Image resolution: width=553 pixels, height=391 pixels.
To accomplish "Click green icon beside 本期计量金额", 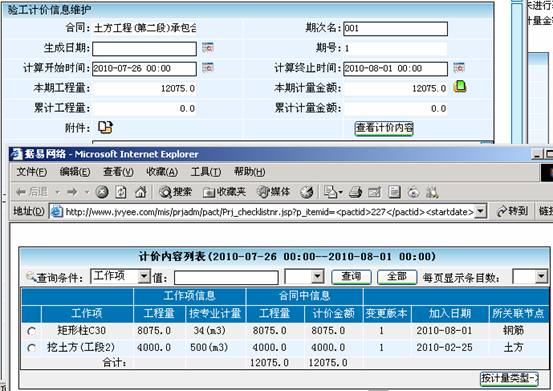I will [460, 86].
